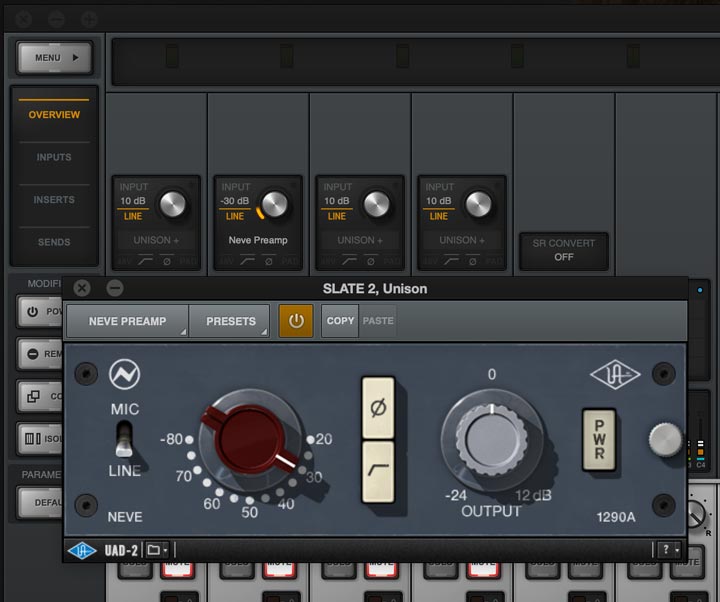Toggle phase invert icon on channel 1 strip
Image resolution: width=720 pixels, height=602 pixels.
click(167, 261)
